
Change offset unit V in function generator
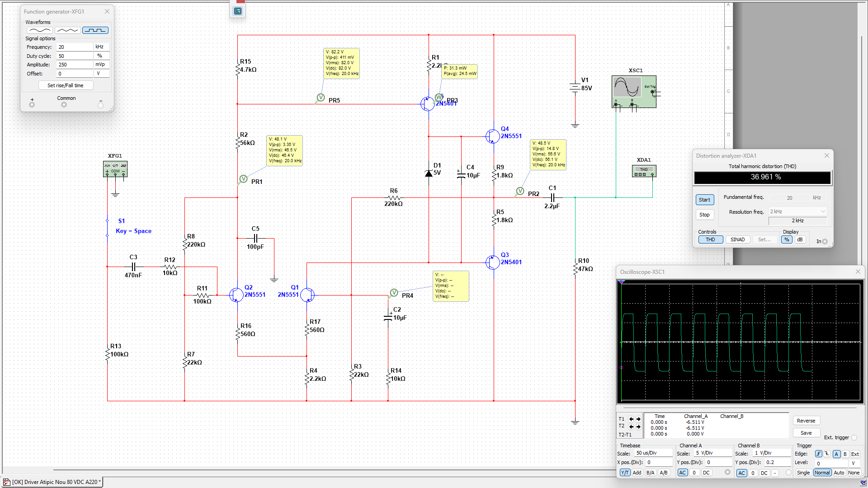point(101,73)
